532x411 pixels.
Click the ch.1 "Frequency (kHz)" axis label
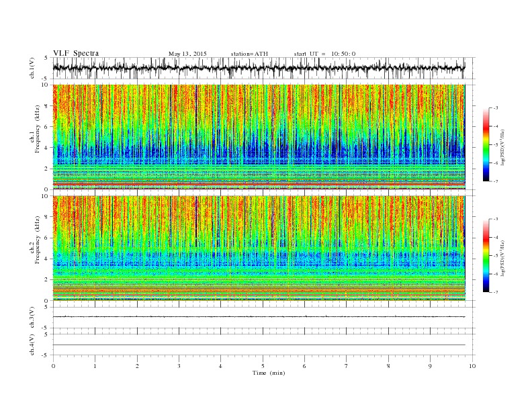[38, 129]
